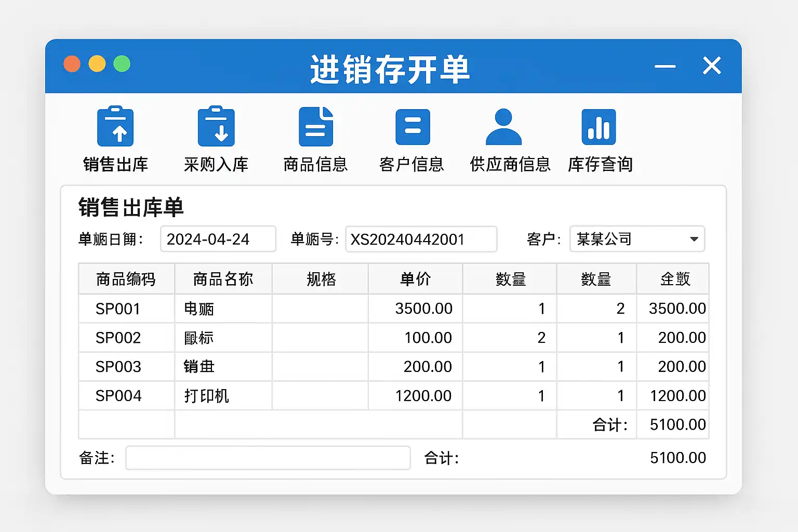
Task: Click the 商品编码 column header
Action: point(126,279)
